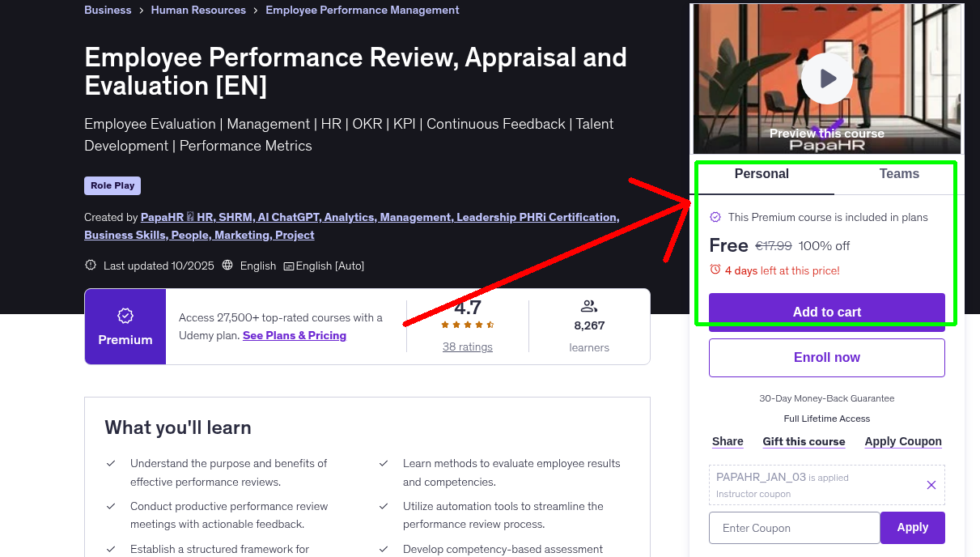Play the course preview video
This screenshot has width=980, height=557.
(x=826, y=78)
